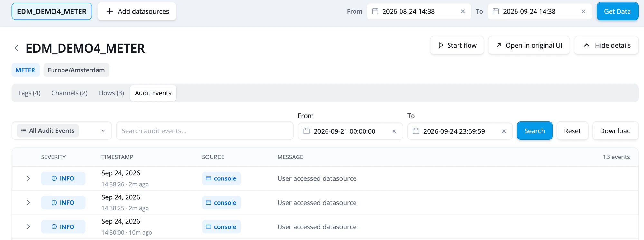Screen dimensions: 644x240
Task: Clear audit To date 2026-09-24 23:59:59
Action: point(504,131)
